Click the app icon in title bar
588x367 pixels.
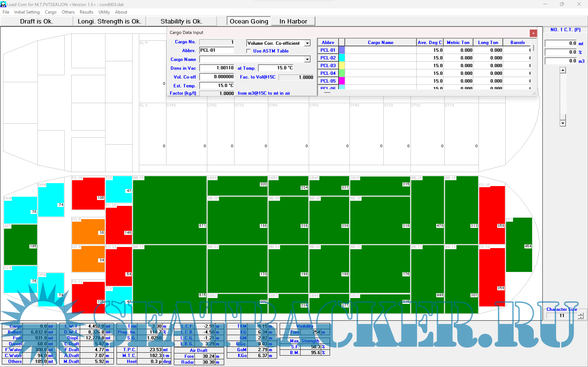3,4
